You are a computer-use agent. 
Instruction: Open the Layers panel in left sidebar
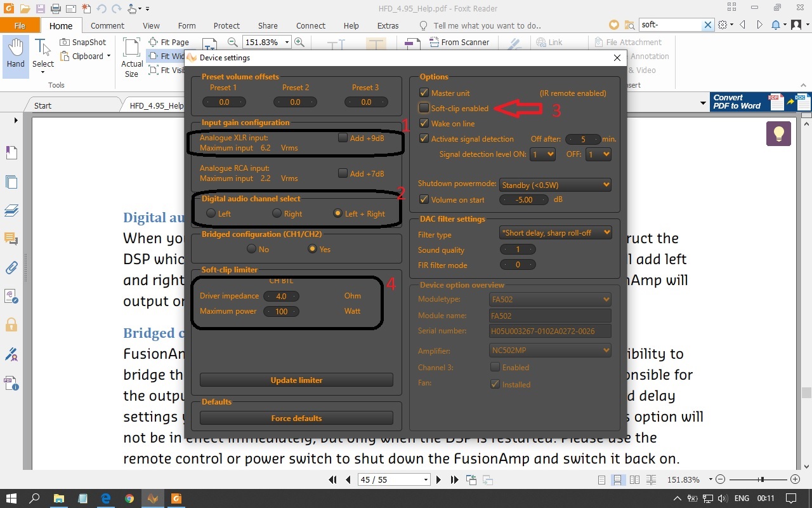pos(11,210)
